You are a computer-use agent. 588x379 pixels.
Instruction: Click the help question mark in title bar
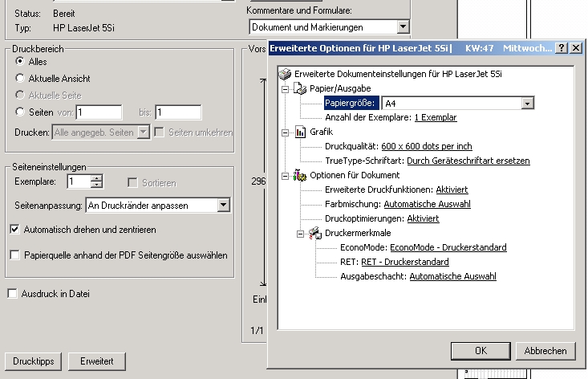tap(562, 48)
